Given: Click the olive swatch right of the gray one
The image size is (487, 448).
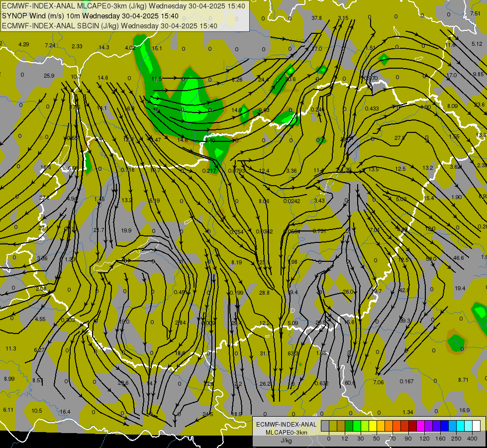Looking at the screenshot, I should tap(333, 426).
